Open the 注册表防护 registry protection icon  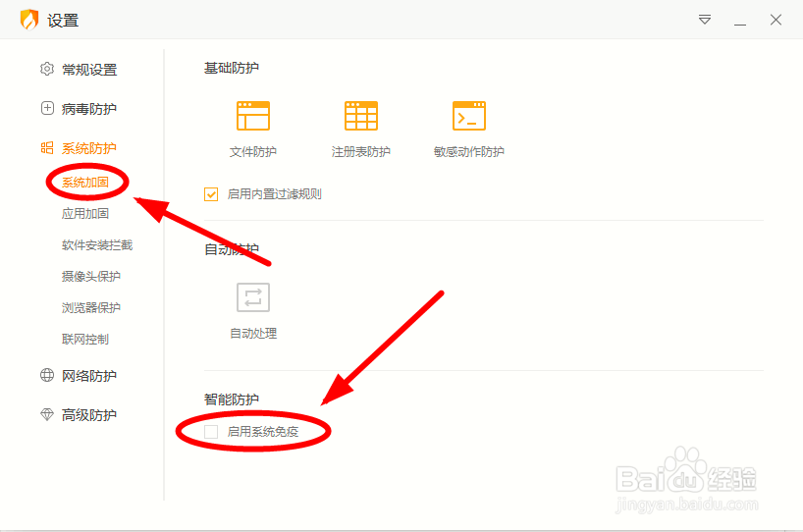361,116
